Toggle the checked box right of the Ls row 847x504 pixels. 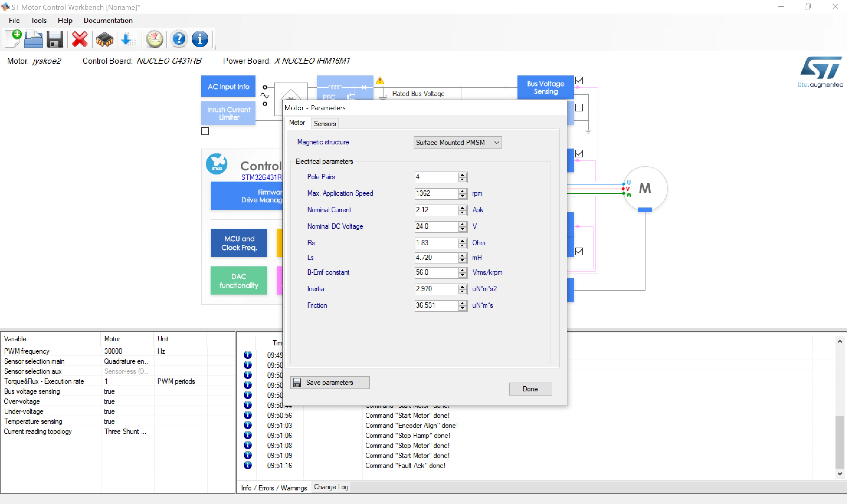579,251
